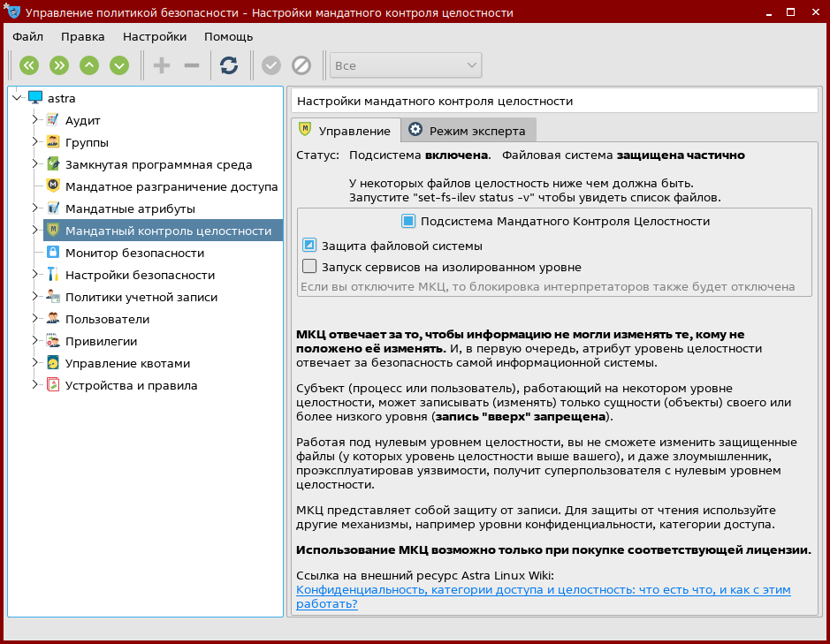Image resolution: width=830 pixels, height=644 pixels.
Task: Click the Подсистема включена status text
Action: click(x=419, y=155)
